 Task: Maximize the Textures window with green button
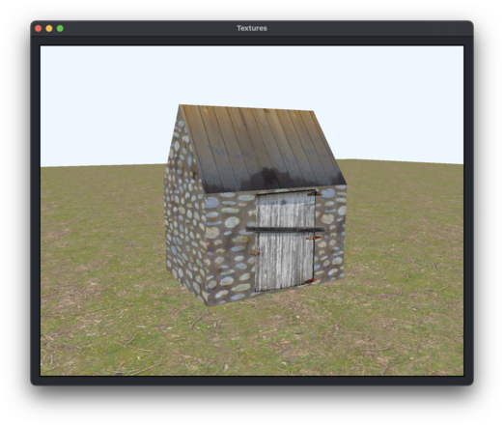60,28
